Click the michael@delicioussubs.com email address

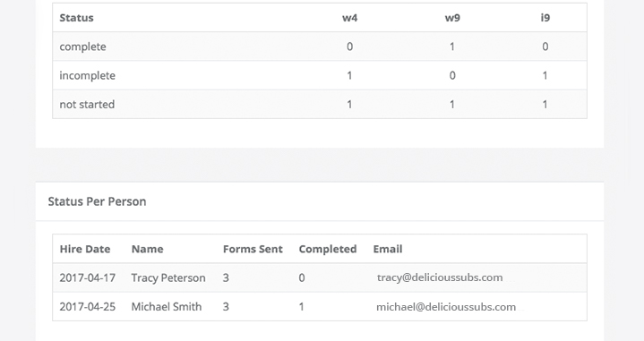click(446, 307)
